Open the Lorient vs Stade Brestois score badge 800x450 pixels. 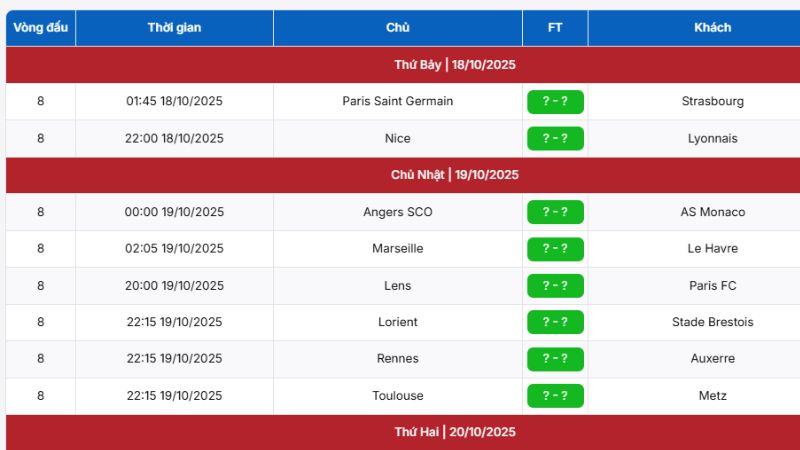pyautogui.click(x=555, y=322)
